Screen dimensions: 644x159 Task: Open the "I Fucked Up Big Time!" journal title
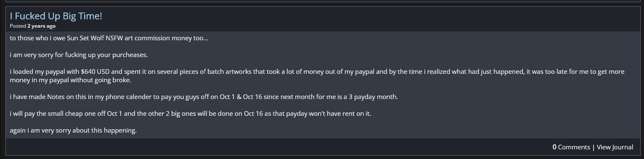coord(56,16)
